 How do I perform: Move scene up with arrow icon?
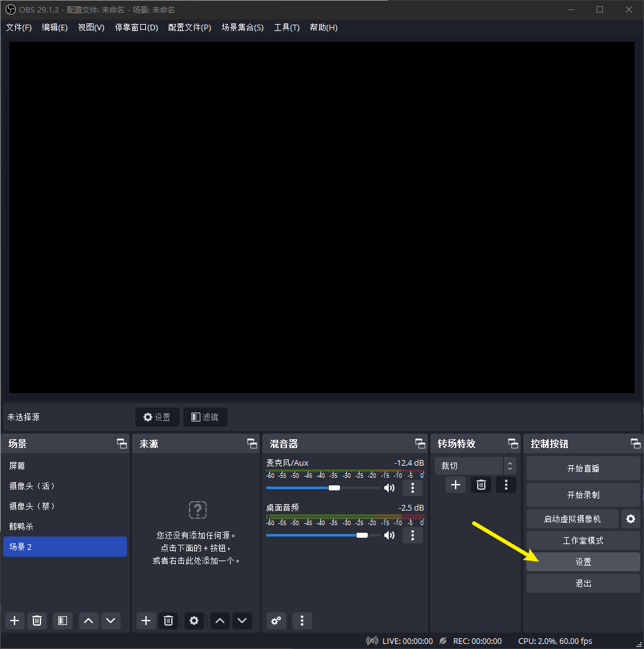88,621
